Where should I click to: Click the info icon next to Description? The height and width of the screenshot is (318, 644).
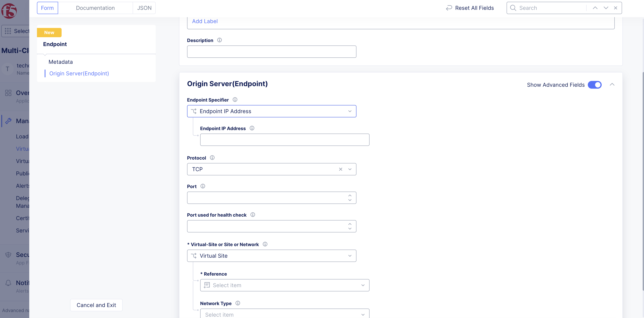219,40
